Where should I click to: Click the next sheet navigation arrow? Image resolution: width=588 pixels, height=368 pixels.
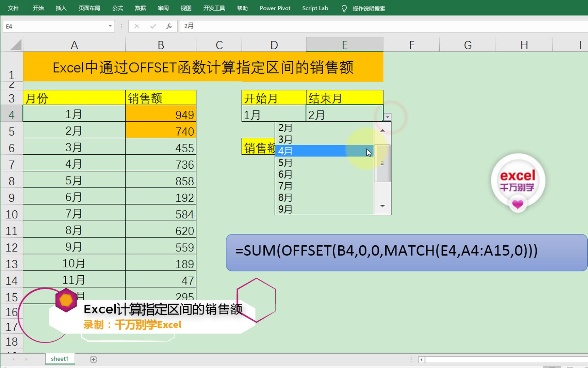pos(27,359)
